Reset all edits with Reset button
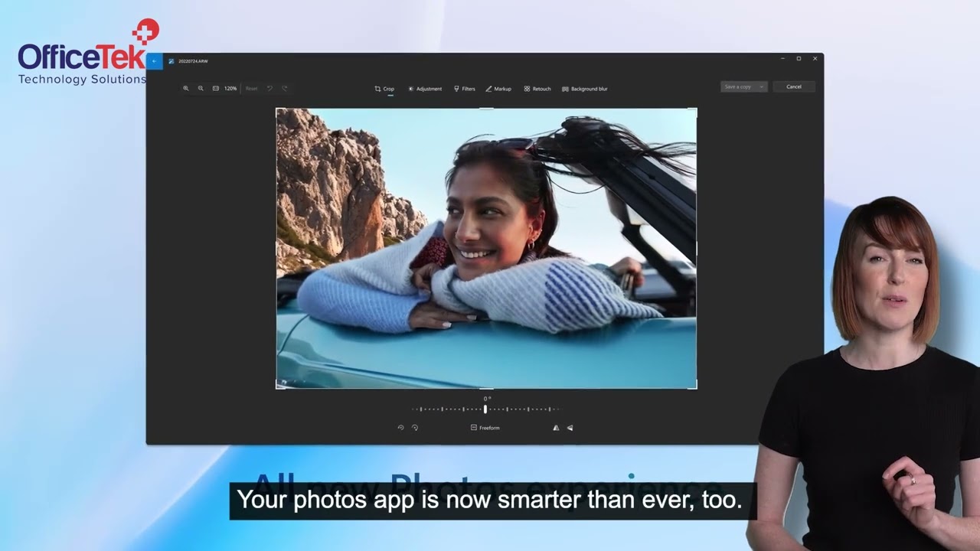This screenshot has height=551, width=980. [252, 89]
